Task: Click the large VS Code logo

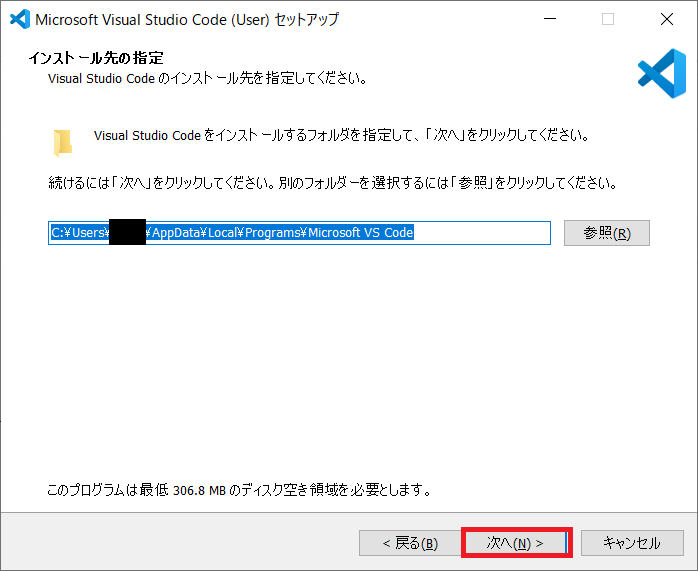Action: [662, 73]
